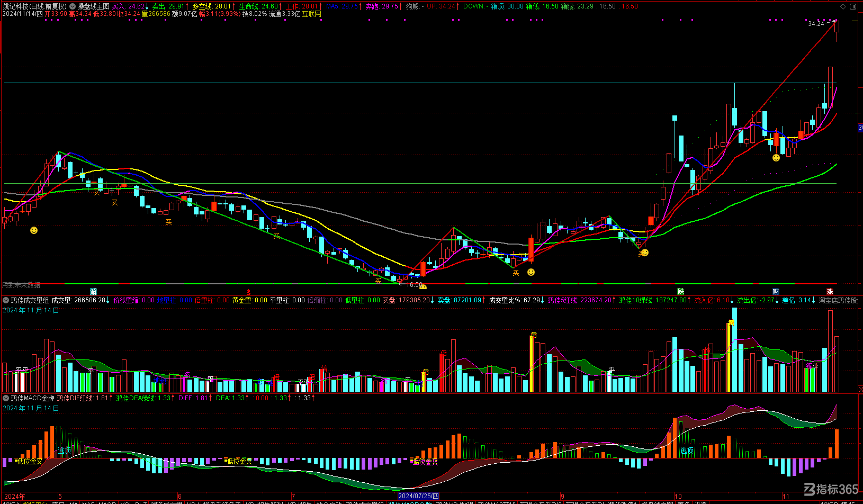Click the 箱顶: 30.08 value in header

coord(507,6)
